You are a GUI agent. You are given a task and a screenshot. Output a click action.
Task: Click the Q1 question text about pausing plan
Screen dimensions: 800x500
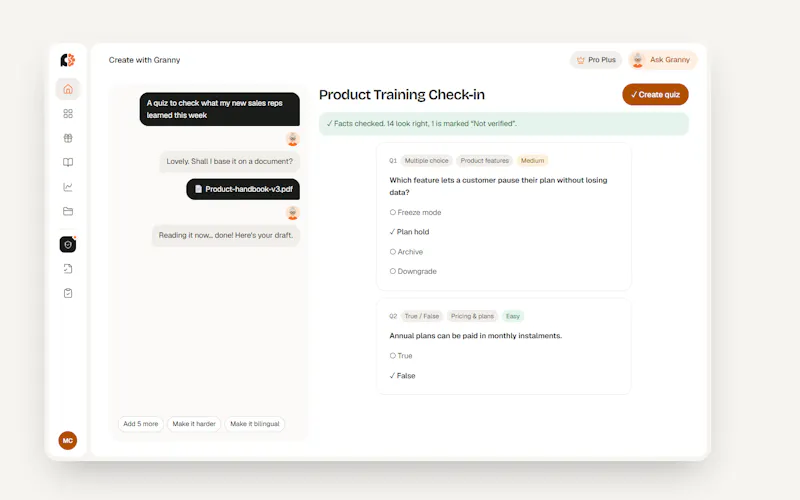(498, 186)
